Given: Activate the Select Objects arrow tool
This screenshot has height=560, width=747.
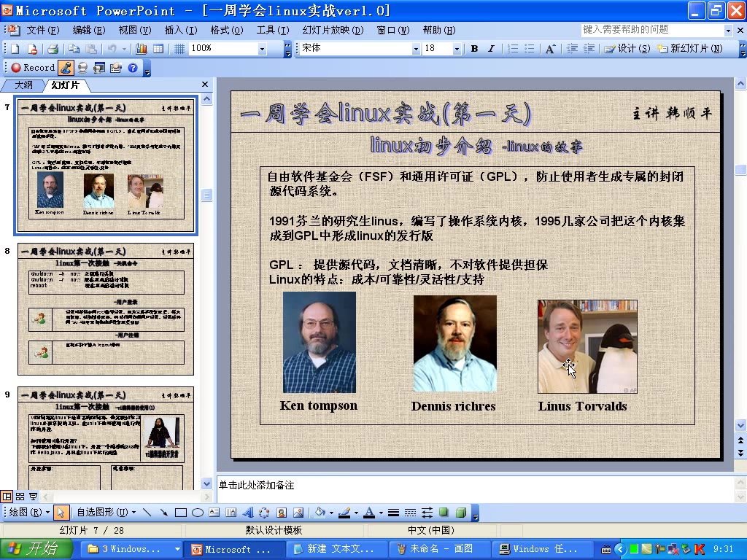Looking at the screenshot, I should click(x=61, y=513).
